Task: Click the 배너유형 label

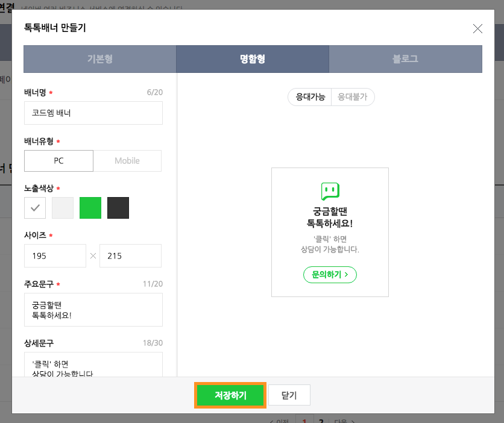Action: (39, 142)
